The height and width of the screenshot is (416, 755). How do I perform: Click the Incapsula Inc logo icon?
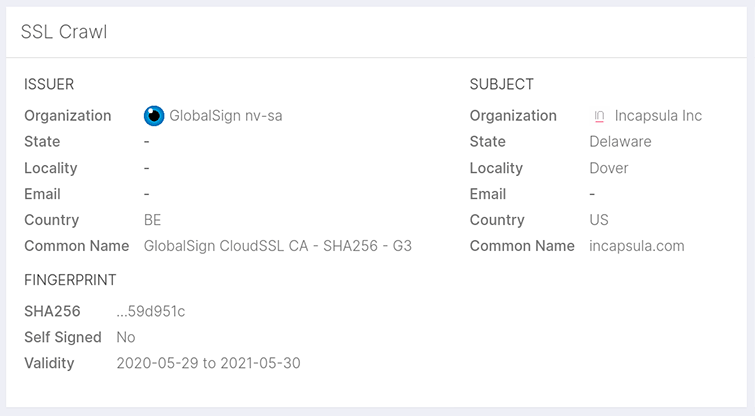599,116
